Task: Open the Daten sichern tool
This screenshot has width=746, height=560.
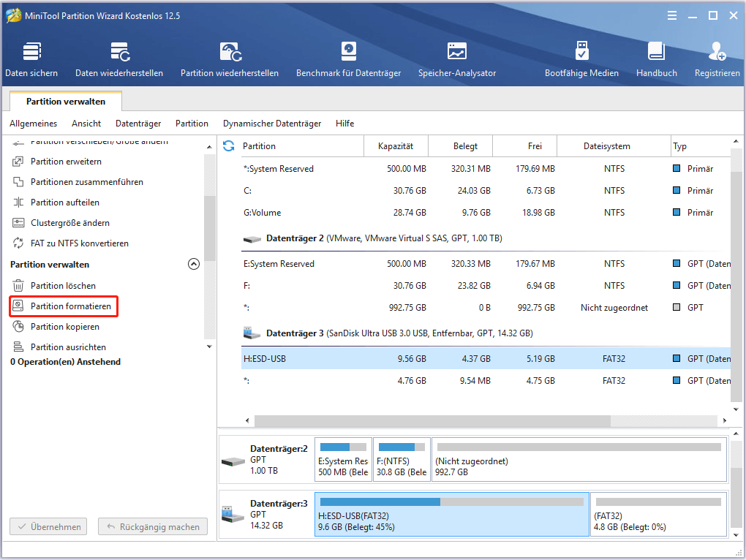Action: (x=31, y=59)
